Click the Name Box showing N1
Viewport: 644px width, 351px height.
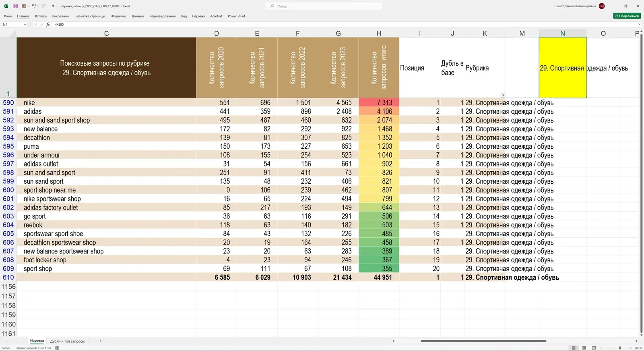click(12, 25)
